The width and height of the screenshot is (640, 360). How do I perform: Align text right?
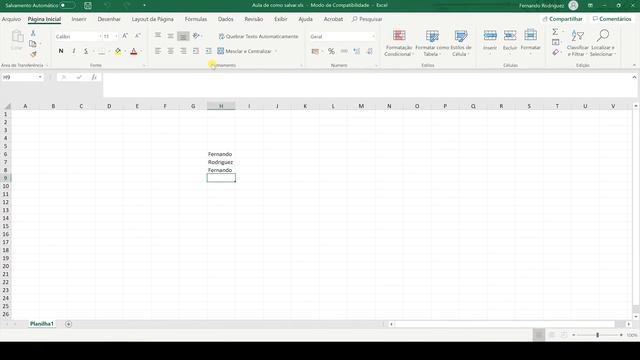point(183,51)
